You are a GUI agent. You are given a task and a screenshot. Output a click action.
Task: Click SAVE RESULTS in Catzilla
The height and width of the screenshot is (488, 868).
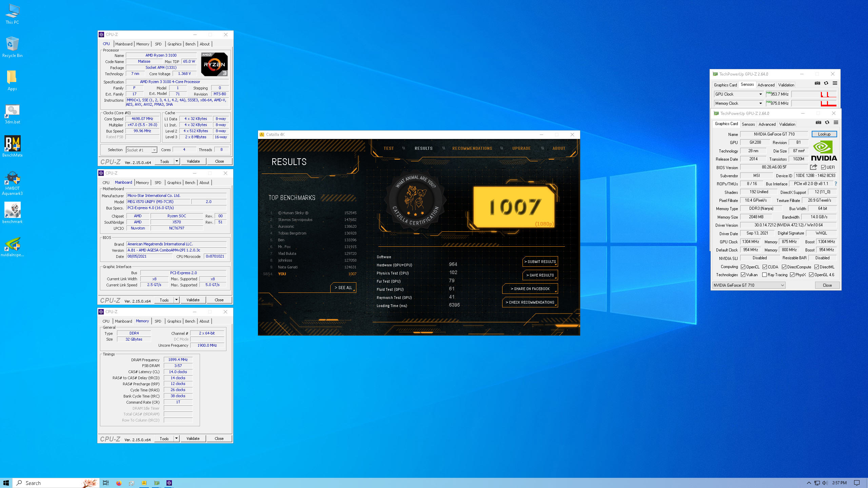coord(540,275)
